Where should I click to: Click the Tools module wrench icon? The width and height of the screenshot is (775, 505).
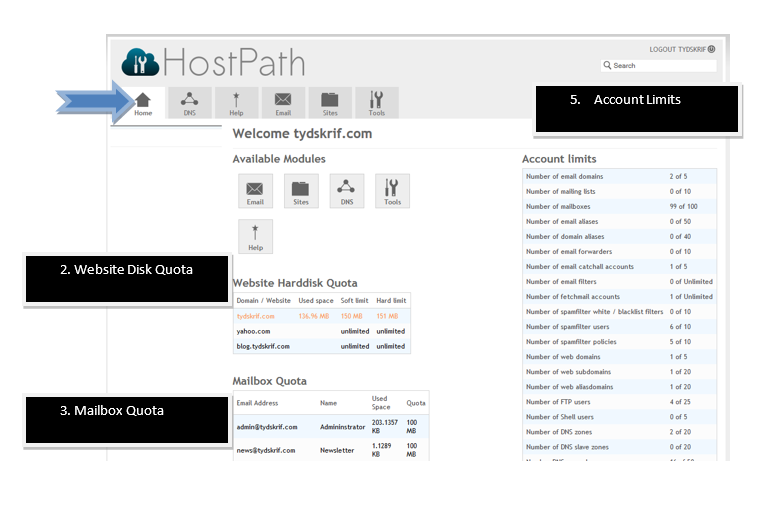point(392,191)
